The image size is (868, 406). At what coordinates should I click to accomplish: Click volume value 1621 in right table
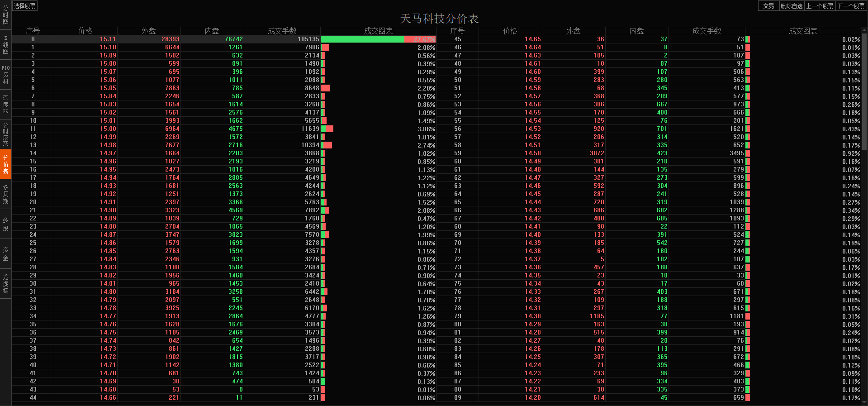click(x=737, y=129)
